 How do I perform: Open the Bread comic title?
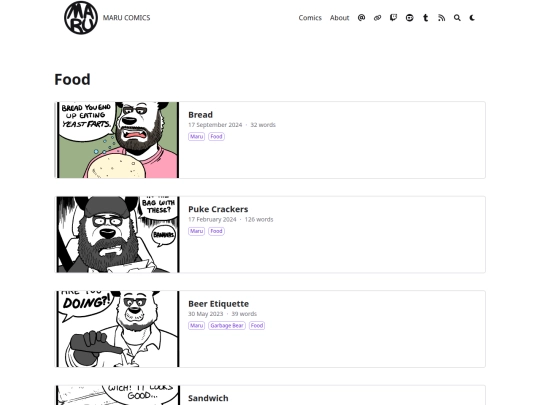(200, 115)
